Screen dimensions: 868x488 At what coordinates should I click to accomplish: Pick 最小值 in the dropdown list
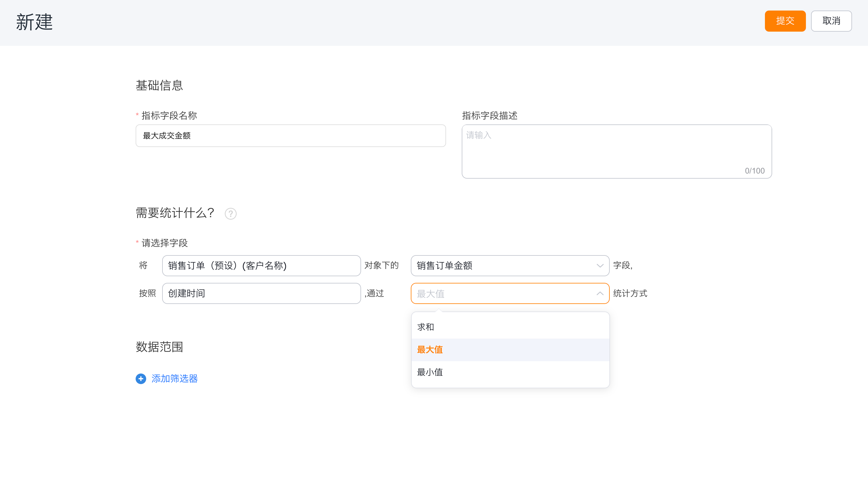click(x=430, y=372)
